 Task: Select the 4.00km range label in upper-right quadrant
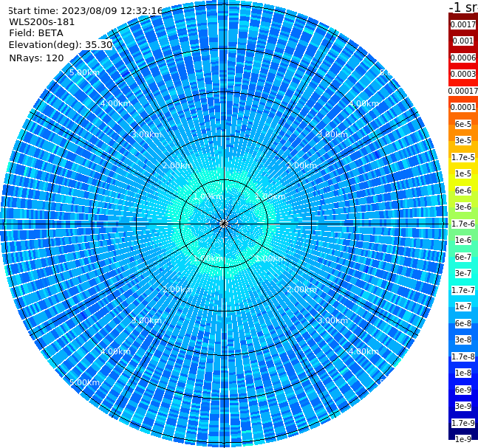364,103
